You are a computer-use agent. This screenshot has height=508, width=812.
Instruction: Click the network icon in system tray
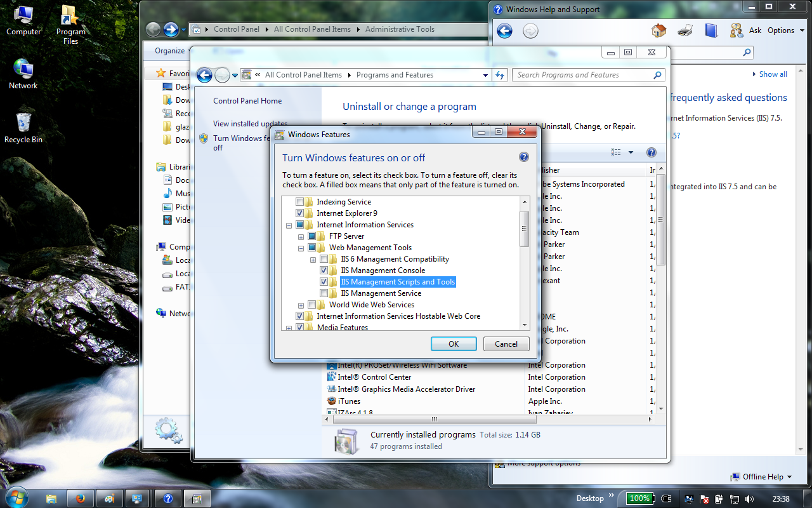pyautogui.click(x=734, y=498)
